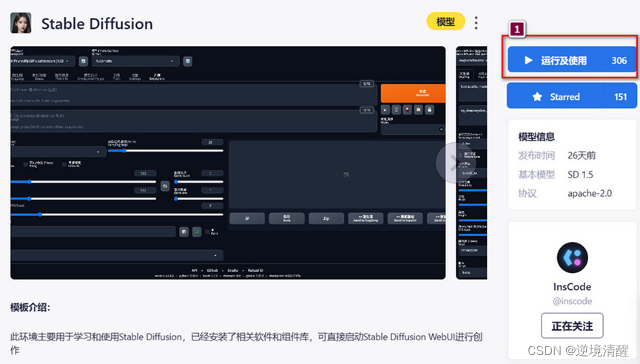Refresh the VAE list beside Automatic dropdown
The height and width of the screenshot is (364, 640).
[x=187, y=61]
